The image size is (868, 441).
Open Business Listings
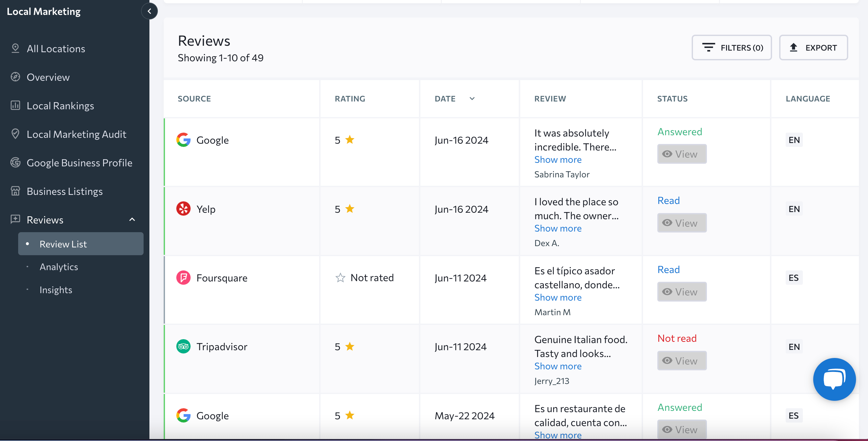pos(65,191)
